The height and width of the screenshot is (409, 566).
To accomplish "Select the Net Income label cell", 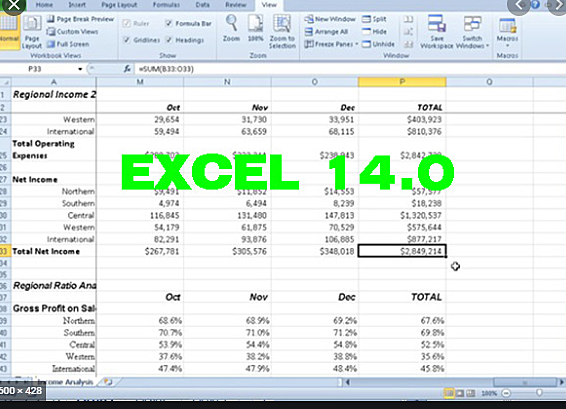I will (x=53, y=179).
